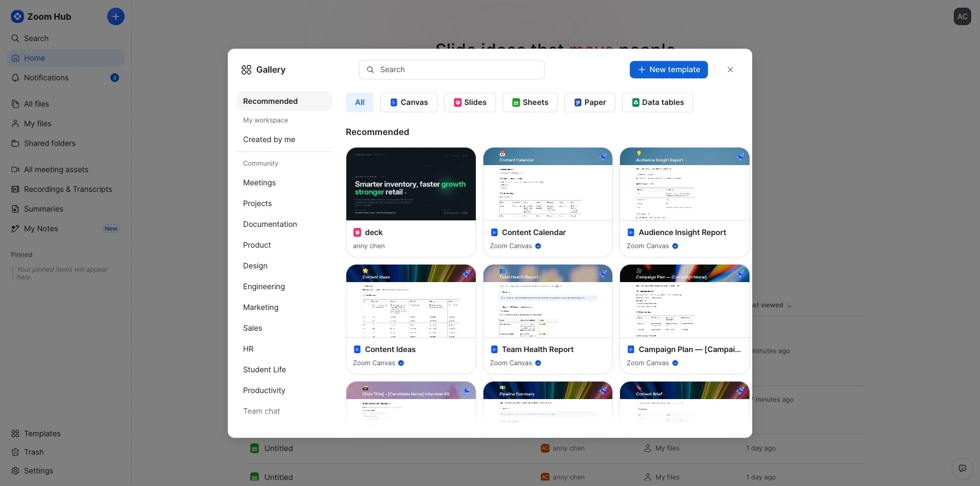The height and width of the screenshot is (486, 980).
Task: Open Templates in the sidebar
Action: (66, 434)
